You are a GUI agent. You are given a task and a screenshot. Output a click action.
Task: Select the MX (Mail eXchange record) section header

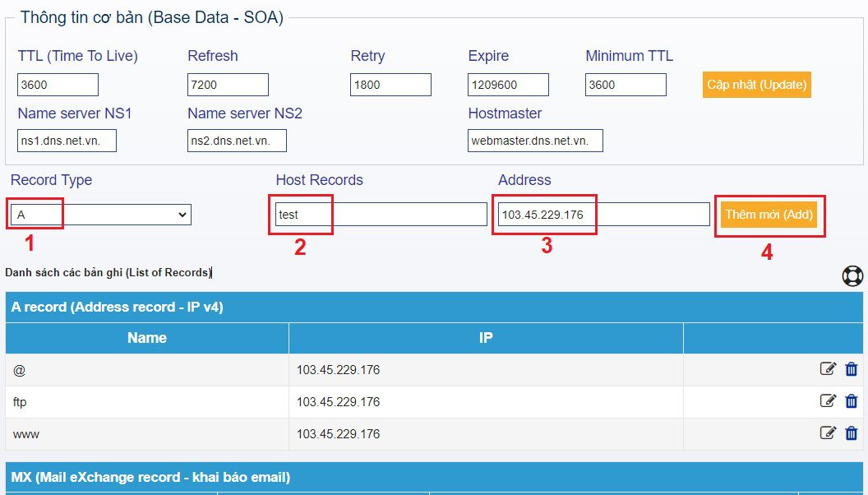[434, 477]
